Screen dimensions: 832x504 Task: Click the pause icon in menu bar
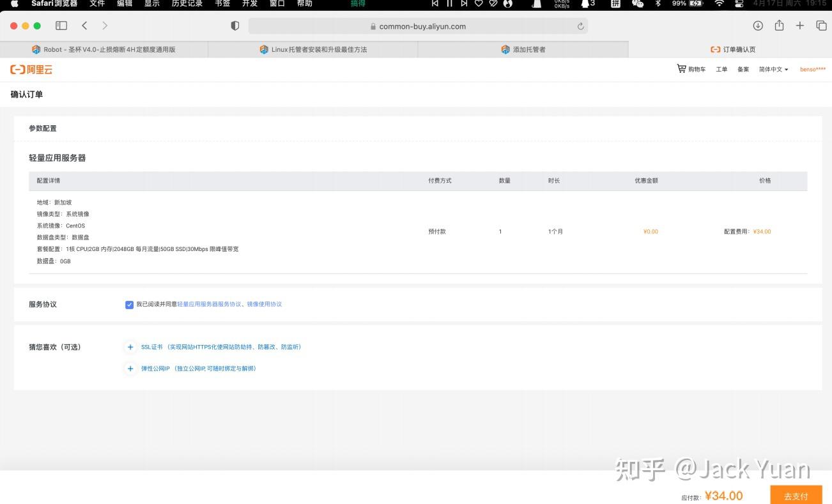tap(449, 3)
